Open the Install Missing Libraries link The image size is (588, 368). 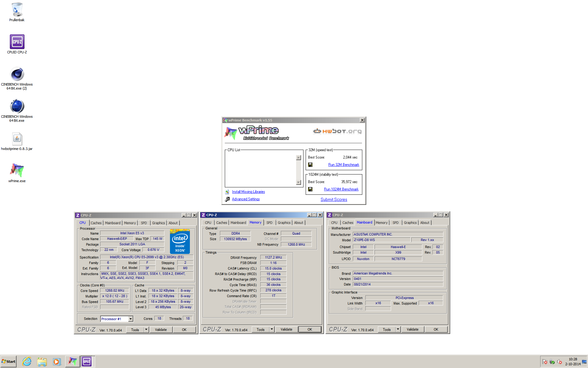[248, 192]
